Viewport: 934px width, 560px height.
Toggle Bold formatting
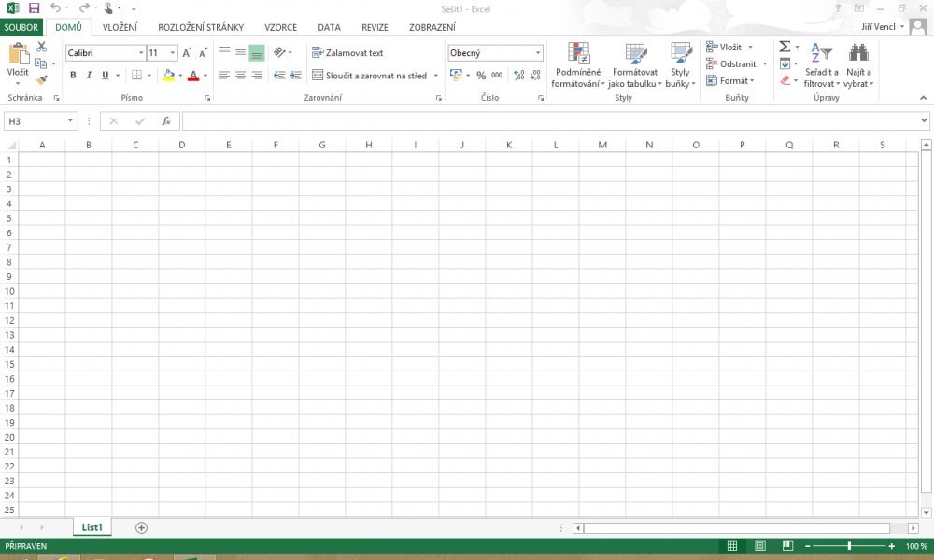click(x=73, y=76)
